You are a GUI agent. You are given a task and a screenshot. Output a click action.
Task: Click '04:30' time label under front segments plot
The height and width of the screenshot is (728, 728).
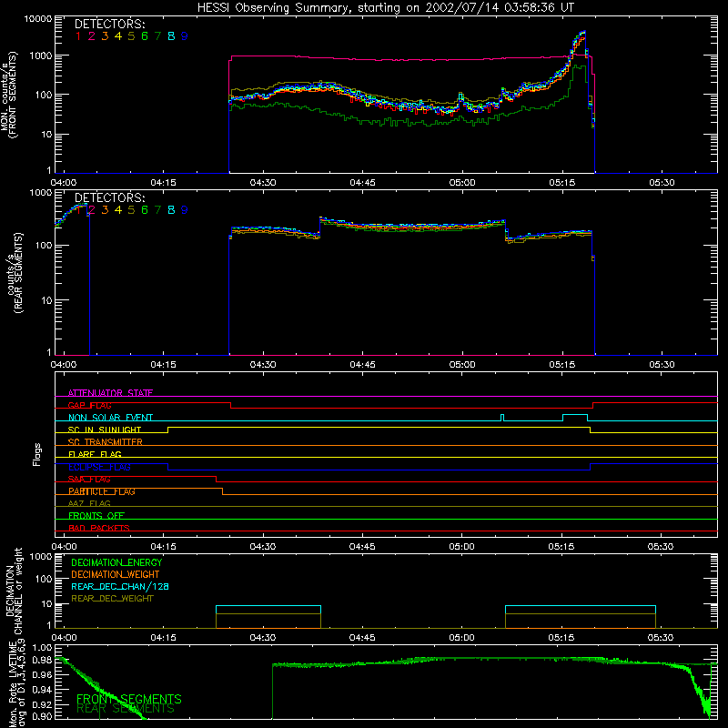(263, 183)
